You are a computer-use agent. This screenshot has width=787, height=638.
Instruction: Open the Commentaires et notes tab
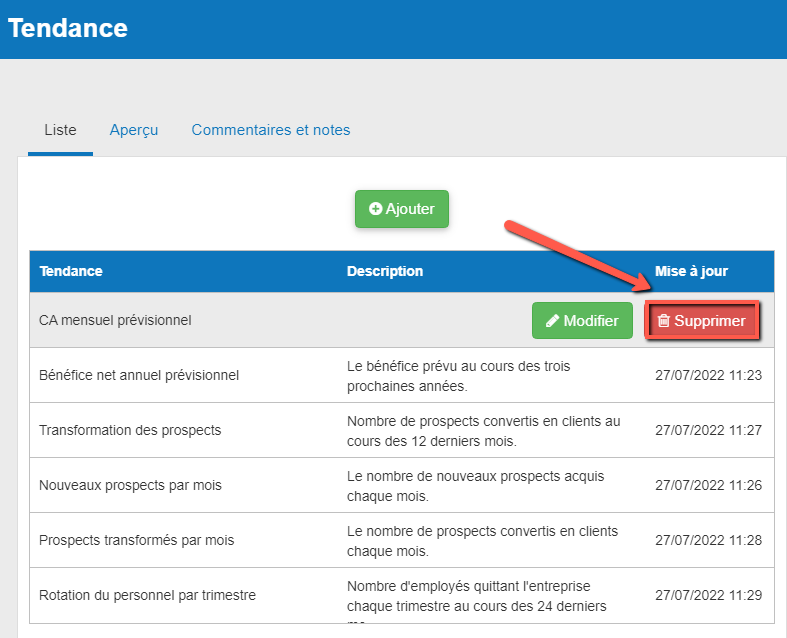pyautogui.click(x=271, y=130)
